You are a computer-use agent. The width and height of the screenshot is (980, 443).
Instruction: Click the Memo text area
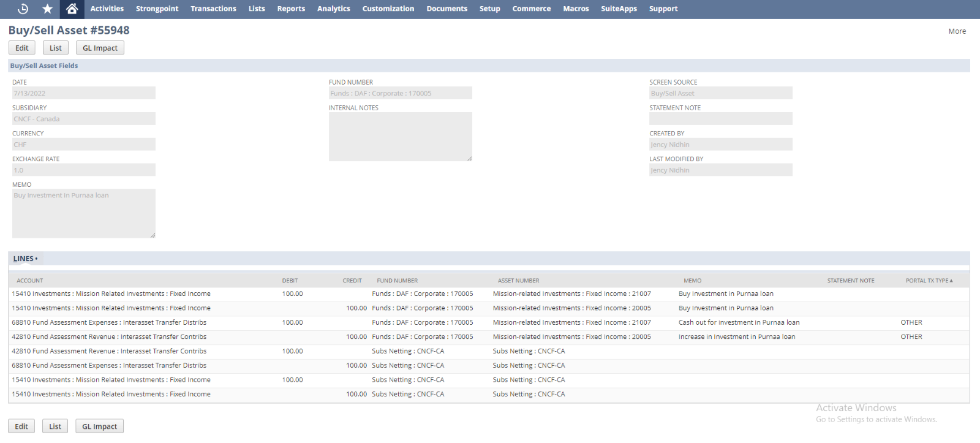point(84,213)
